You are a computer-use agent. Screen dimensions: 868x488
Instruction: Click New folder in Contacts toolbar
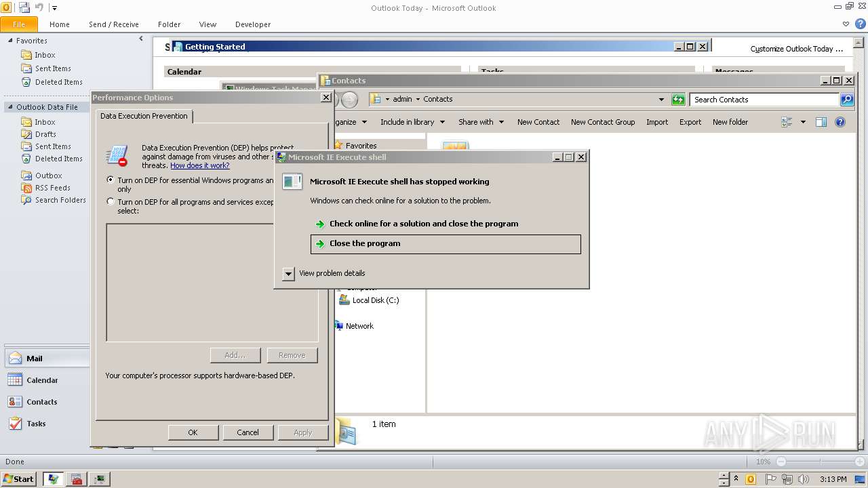(x=730, y=122)
